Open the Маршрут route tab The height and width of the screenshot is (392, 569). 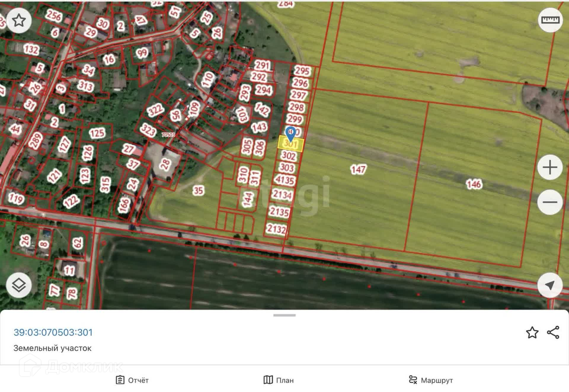[431, 380]
